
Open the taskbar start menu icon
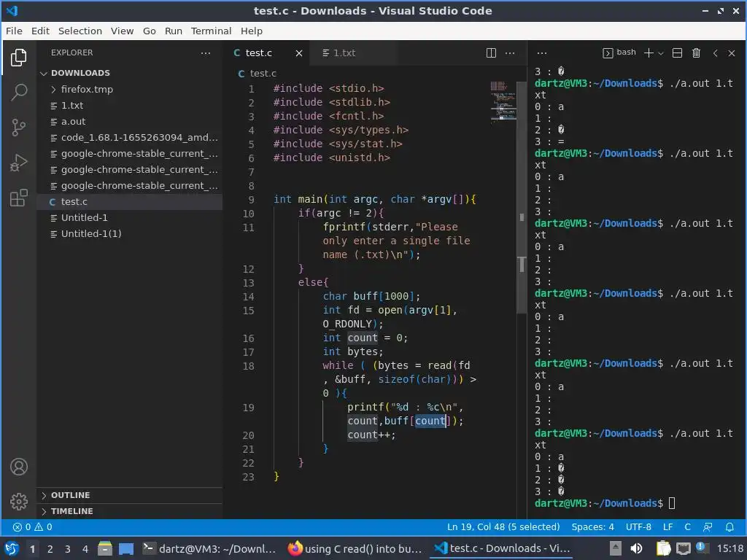12,549
